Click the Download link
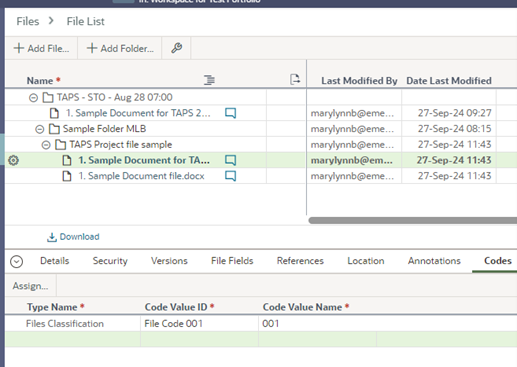The height and width of the screenshot is (367, 517). (79, 237)
